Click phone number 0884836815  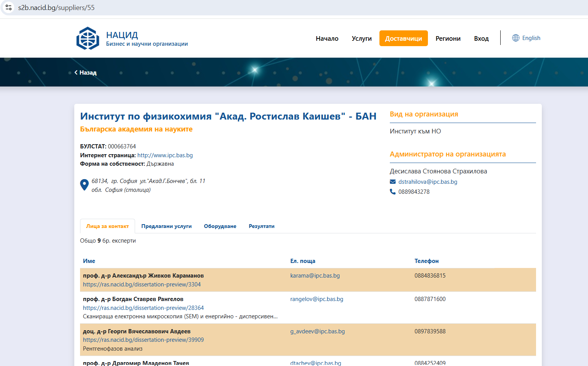click(x=430, y=276)
